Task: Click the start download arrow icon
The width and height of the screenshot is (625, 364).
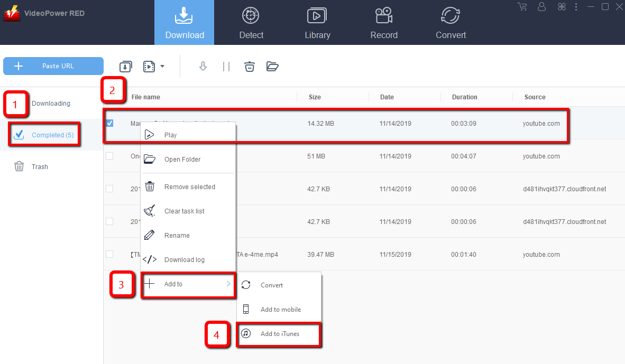Action: click(203, 67)
